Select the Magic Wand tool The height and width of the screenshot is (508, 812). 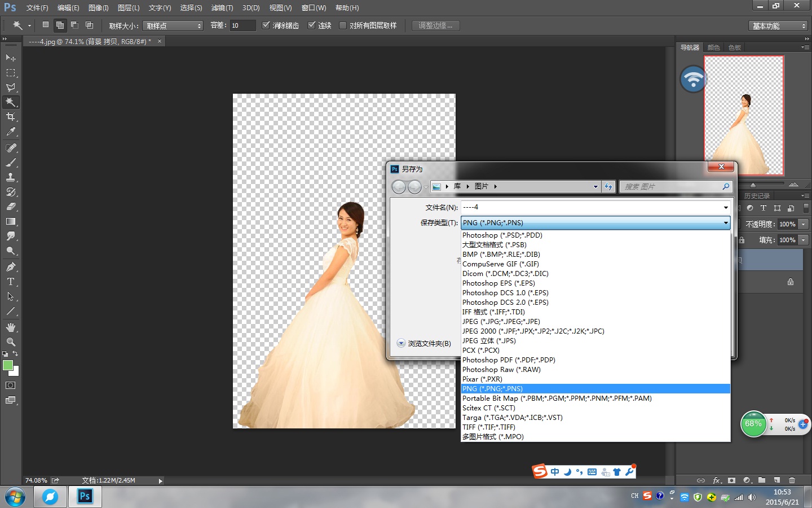(x=11, y=102)
